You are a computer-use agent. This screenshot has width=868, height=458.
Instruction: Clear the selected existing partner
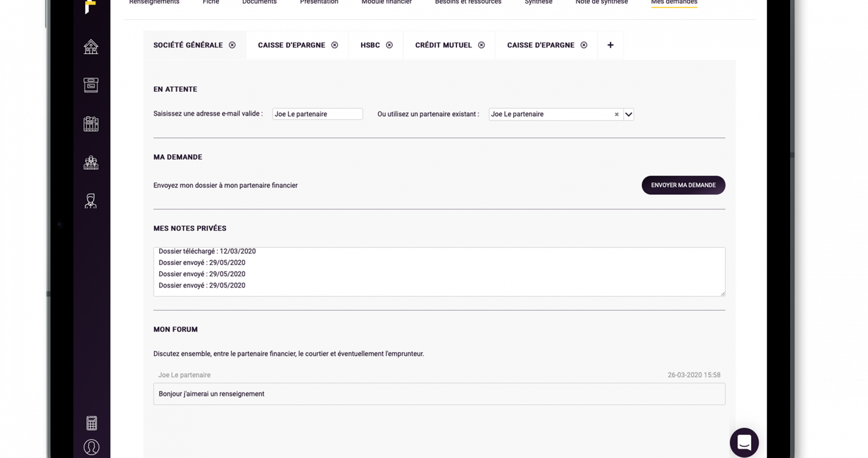[x=617, y=114]
